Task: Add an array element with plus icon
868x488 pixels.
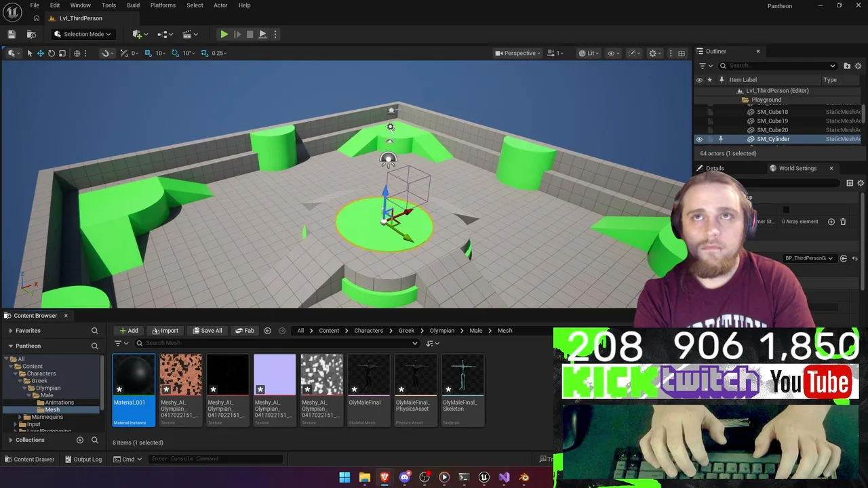Action: pos(831,222)
